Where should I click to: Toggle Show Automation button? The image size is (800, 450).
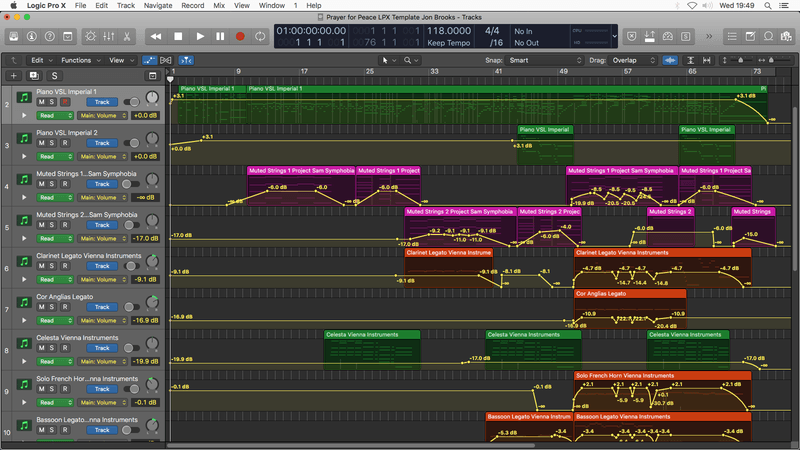[x=149, y=60]
